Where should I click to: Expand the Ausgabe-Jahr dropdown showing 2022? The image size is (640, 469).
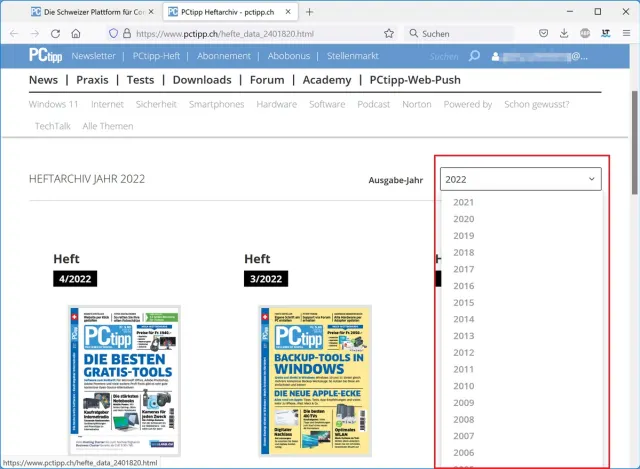(519, 179)
